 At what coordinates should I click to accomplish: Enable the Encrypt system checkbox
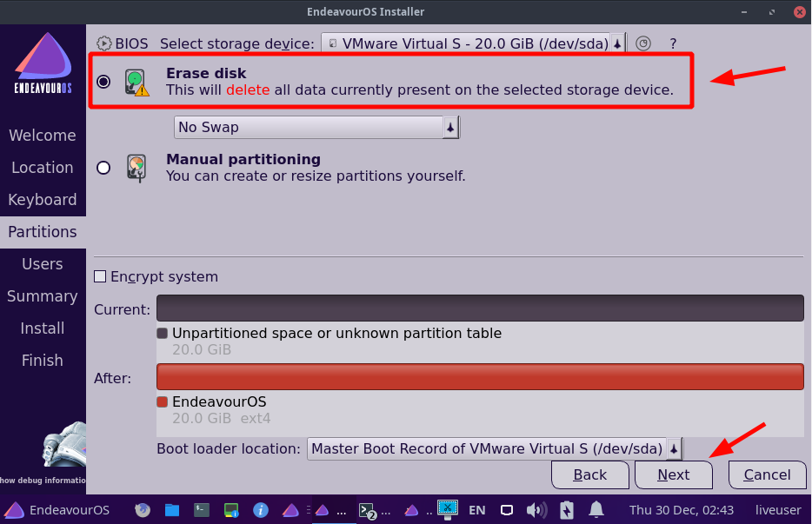click(100, 276)
